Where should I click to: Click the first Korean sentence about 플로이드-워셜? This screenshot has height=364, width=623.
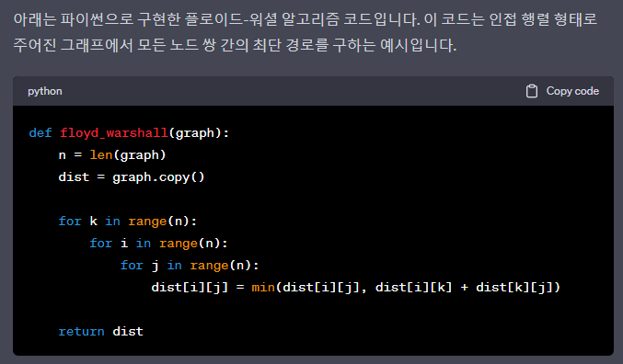pos(216,19)
